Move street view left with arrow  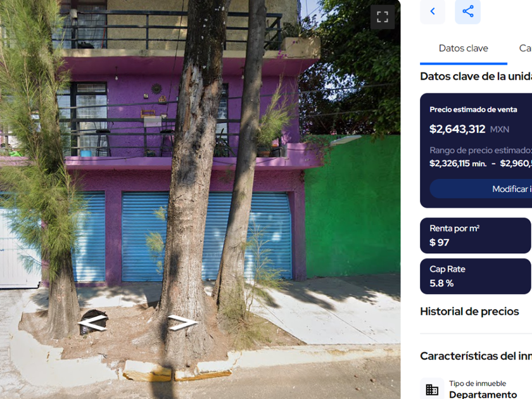coord(92,322)
